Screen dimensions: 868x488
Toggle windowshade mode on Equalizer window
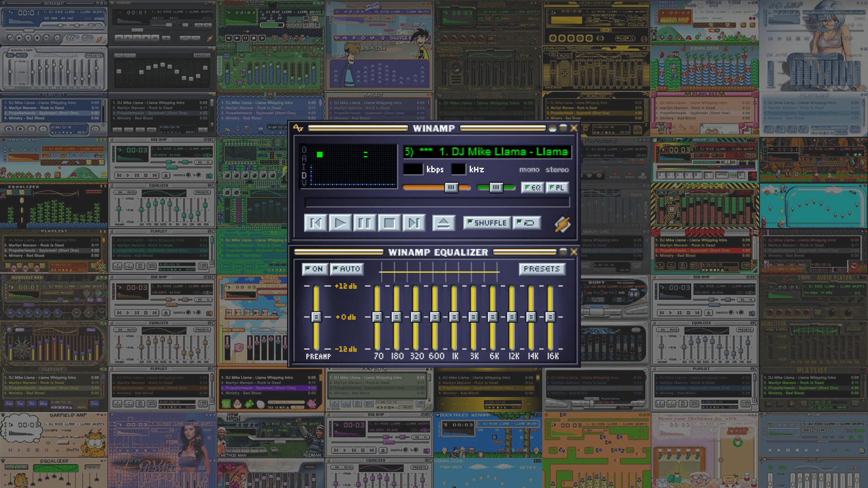[x=563, y=251]
